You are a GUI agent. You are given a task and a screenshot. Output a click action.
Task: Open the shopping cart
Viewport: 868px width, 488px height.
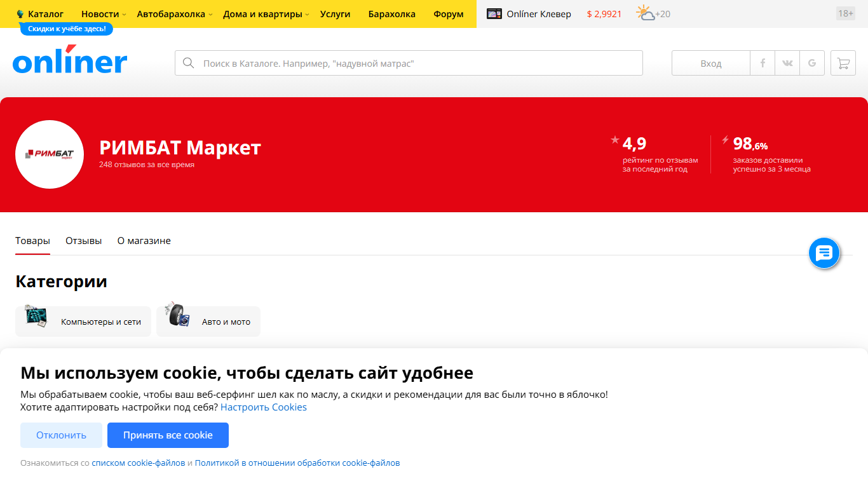point(843,64)
